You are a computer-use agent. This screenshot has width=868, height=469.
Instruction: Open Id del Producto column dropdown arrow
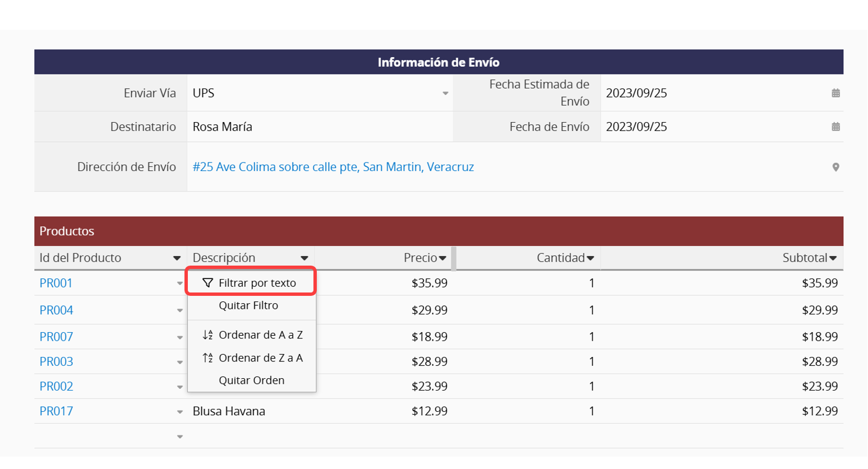177,258
